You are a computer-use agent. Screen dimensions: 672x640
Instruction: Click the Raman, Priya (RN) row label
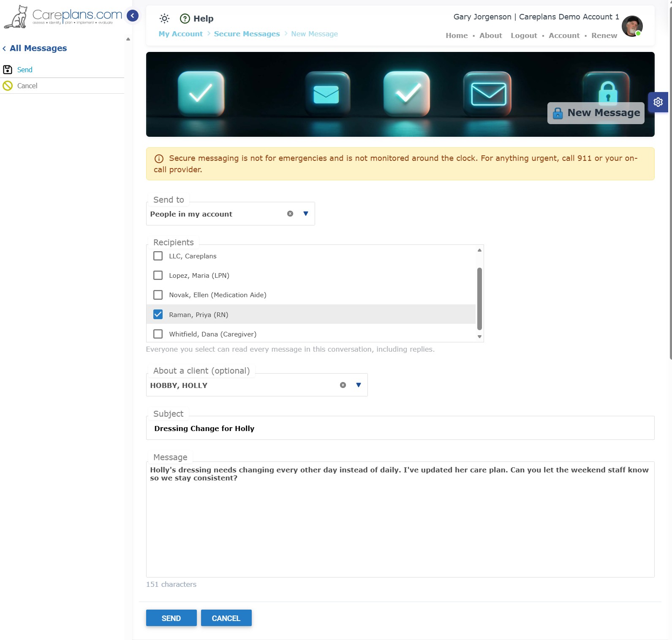pyautogui.click(x=199, y=315)
